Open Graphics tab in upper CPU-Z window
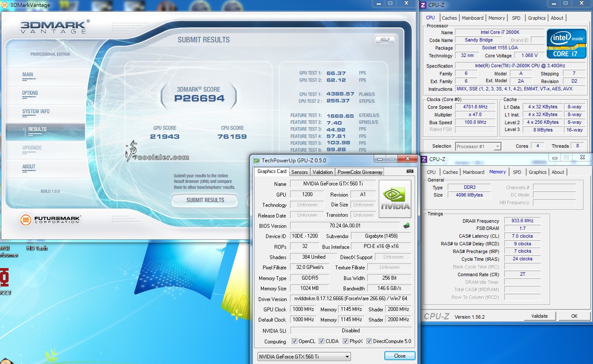Screen dimensions: 593x364 coord(537,18)
